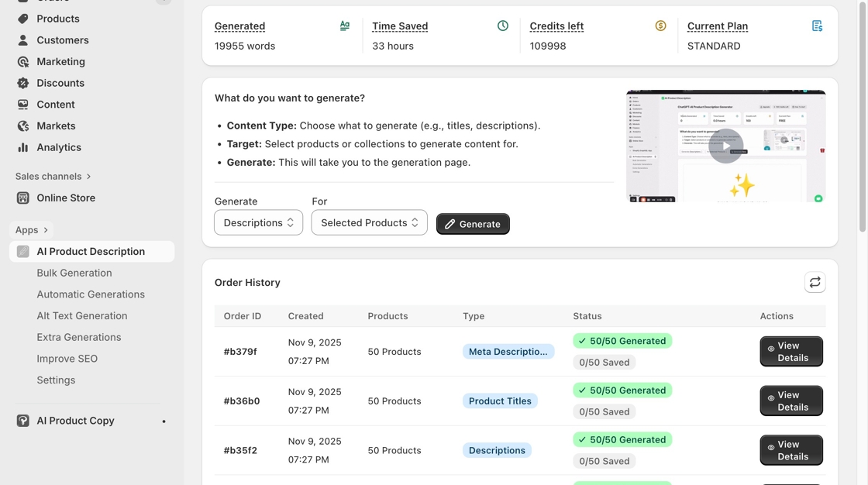
Task: Expand the Apps section chevron
Action: click(x=46, y=230)
